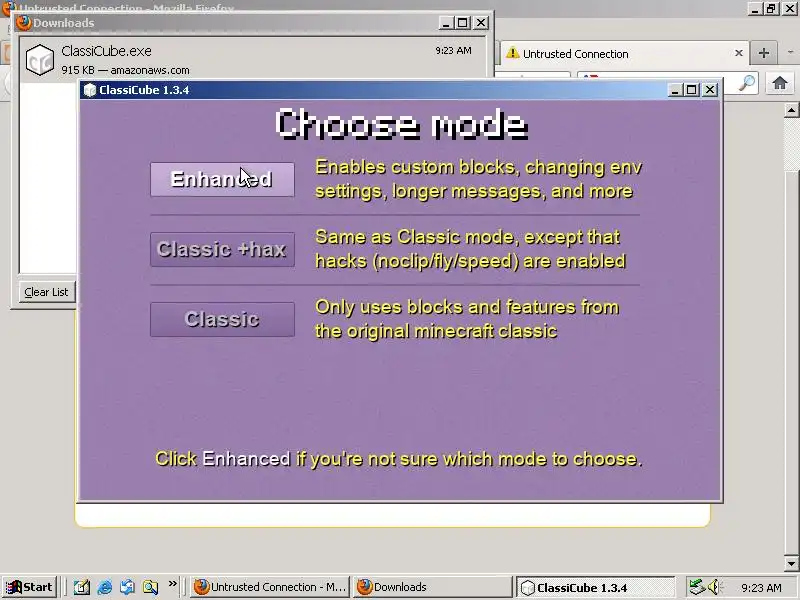Expand the quick launch overflow chevron
This screenshot has height=600, width=800.
[172, 583]
